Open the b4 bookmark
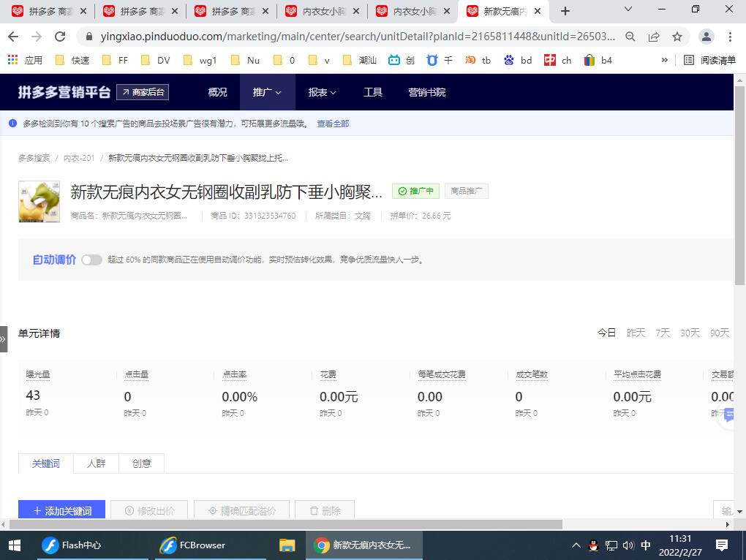 pyautogui.click(x=598, y=60)
